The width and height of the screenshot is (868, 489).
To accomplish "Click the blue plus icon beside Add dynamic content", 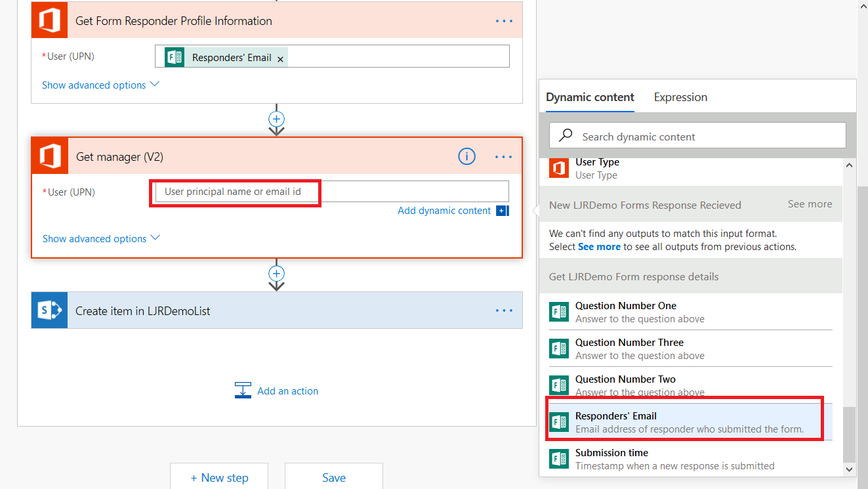I will coord(503,211).
